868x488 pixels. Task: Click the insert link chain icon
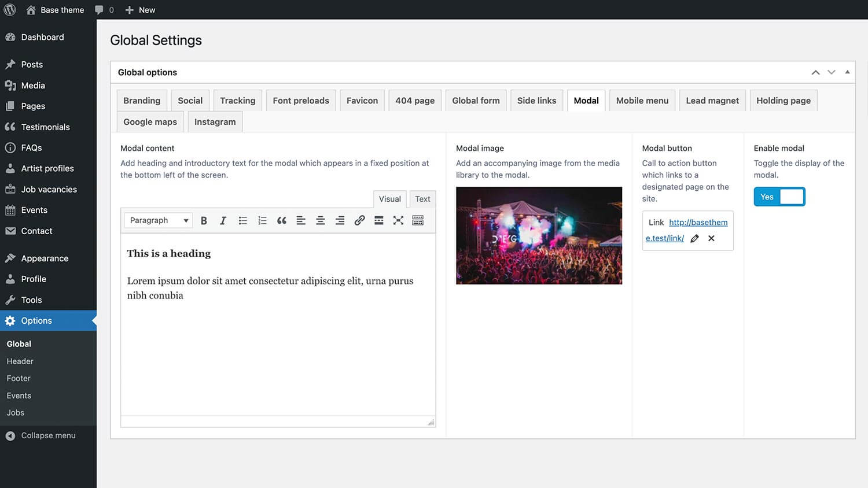[x=359, y=220]
